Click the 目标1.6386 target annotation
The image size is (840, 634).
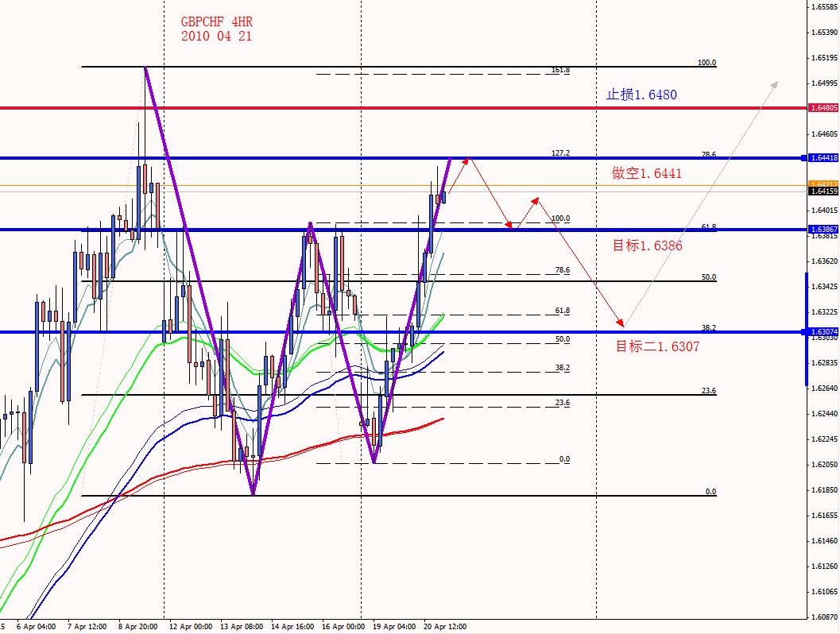pyautogui.click(x=647, y=245)
